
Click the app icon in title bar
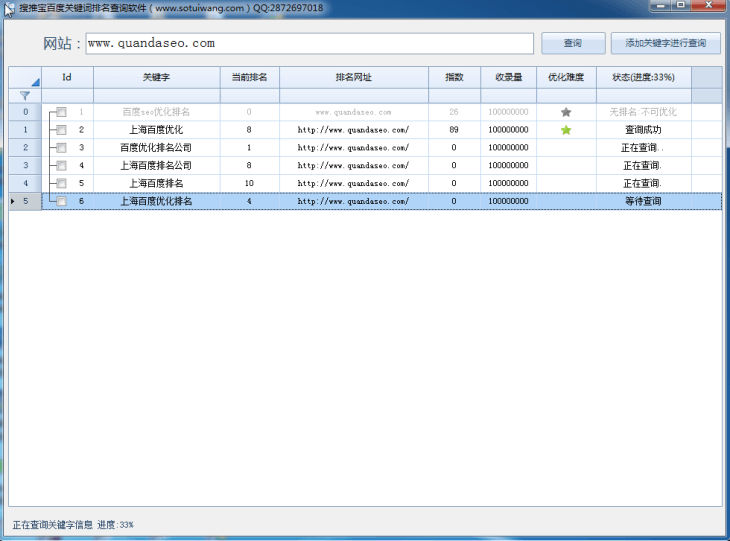click(9, 9)
